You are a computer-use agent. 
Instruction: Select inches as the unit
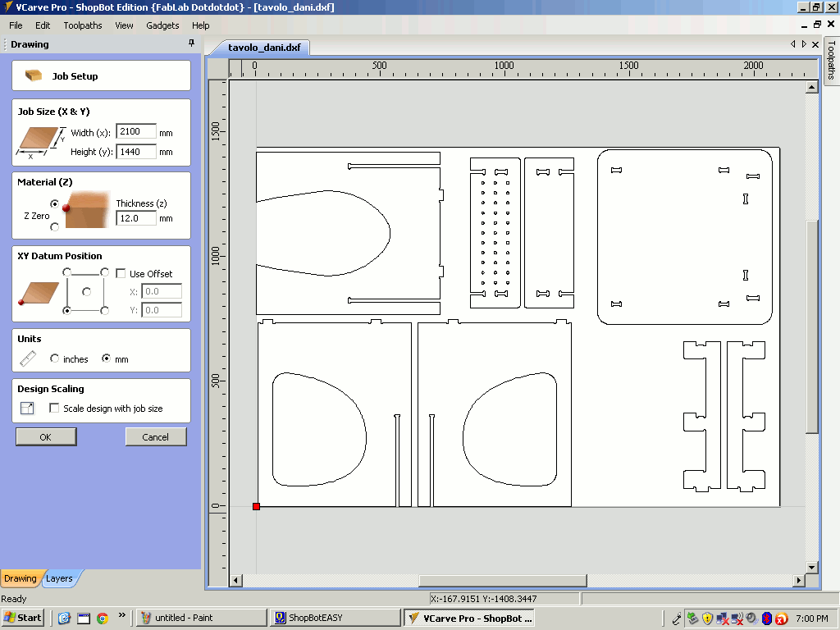pyautogui.click(x=55, y=358)
